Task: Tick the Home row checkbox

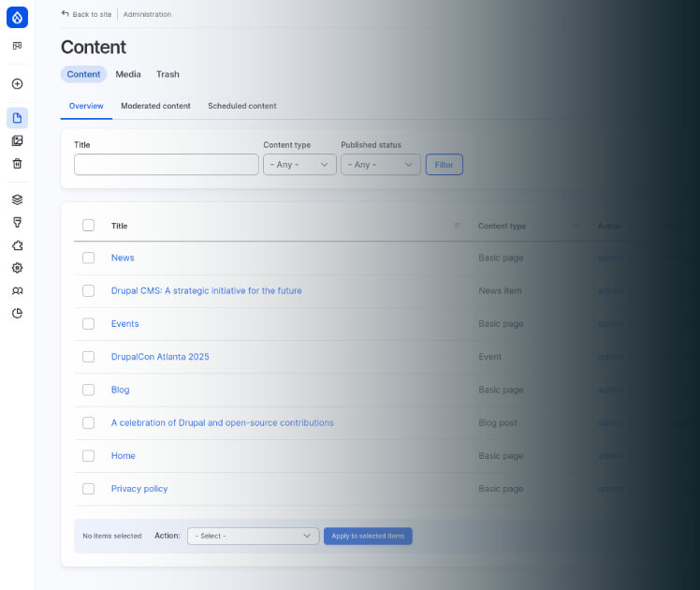Action: 88,456
